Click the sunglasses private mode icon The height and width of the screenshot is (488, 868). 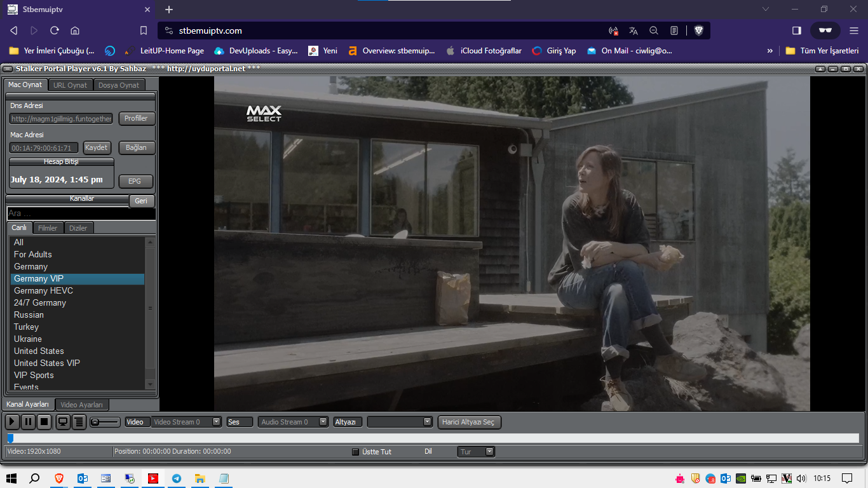click(x=825, y=30)
